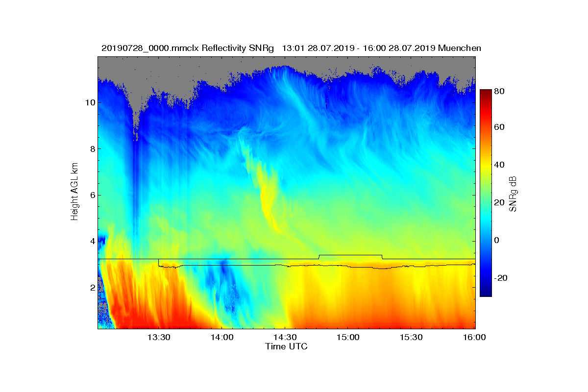The image size is (588, 392).
Task: Click the colorbar value 80
Action: click(500, 91)
